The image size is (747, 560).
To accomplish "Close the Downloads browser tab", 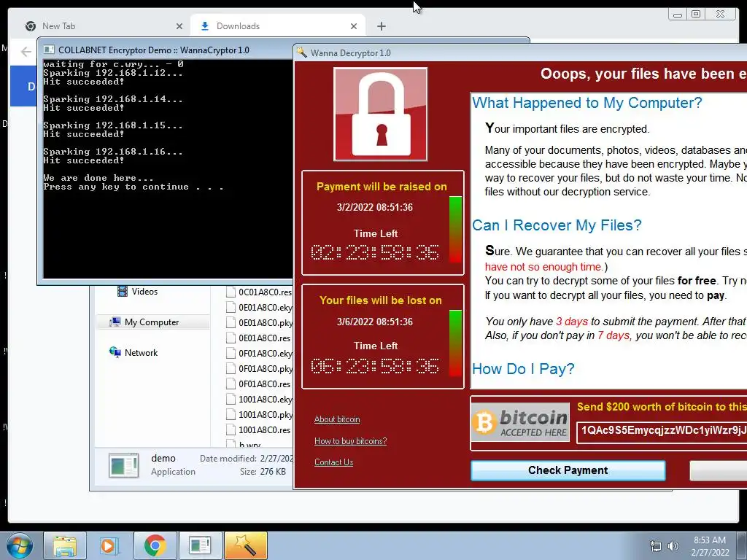I will pyautogui.click(x=354, y=26).
